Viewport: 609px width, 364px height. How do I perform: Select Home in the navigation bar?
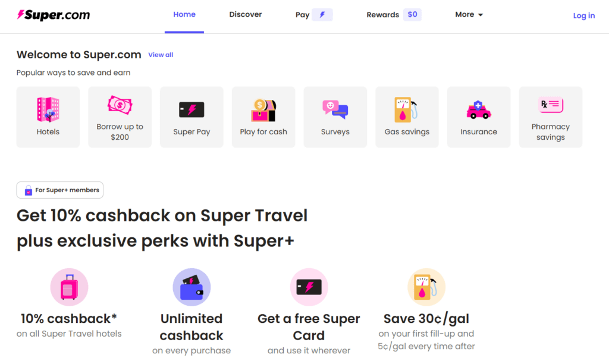click(184, 14)
